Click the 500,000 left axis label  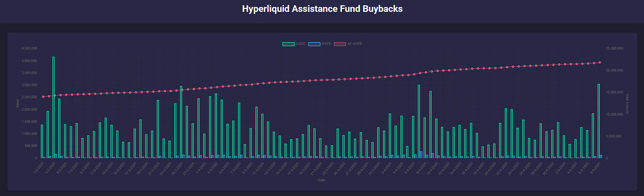click(x=31, y=146)
